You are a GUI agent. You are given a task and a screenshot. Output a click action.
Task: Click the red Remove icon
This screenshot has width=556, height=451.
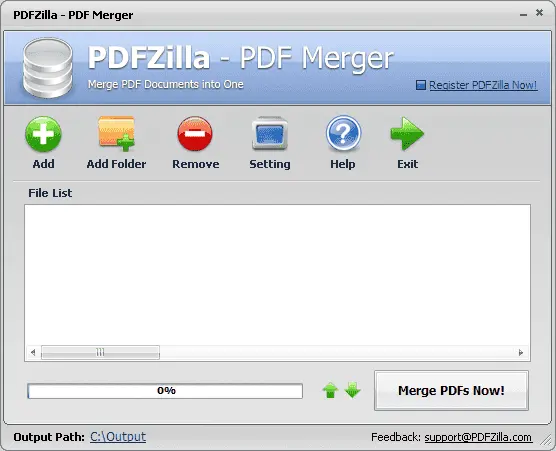click(195, 134)
